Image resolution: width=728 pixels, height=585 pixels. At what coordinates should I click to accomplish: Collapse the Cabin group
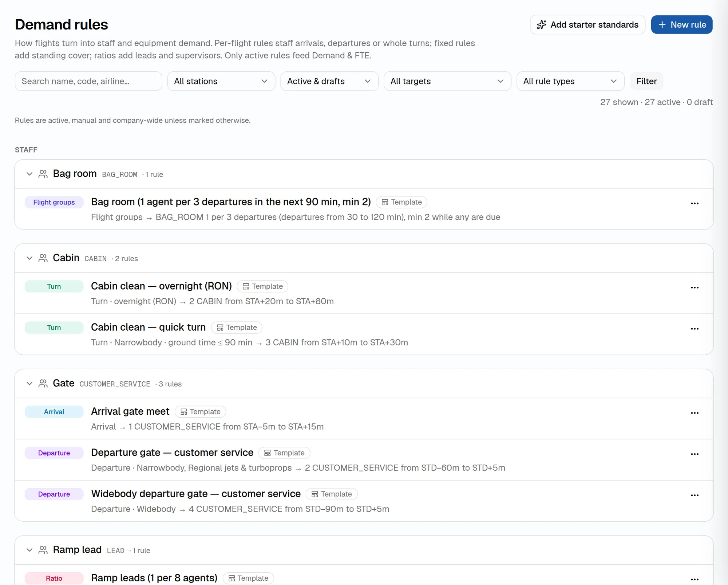[x=29, y=258]
